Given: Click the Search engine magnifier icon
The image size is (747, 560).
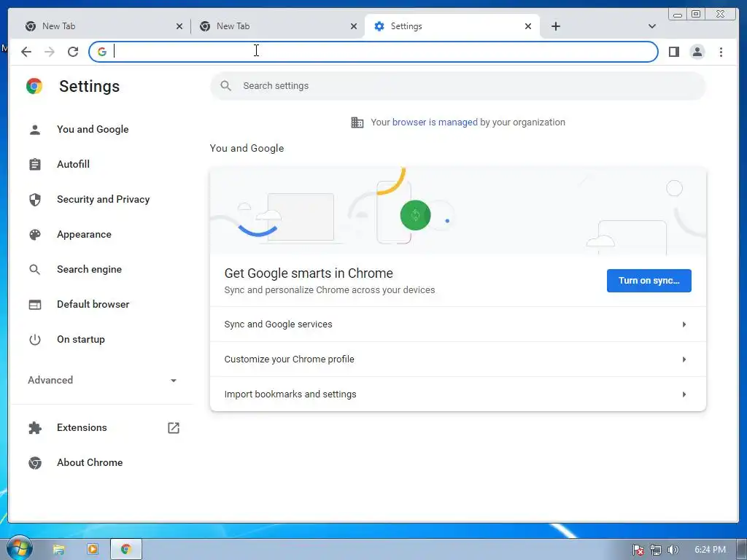Looking at the screenshot, I should (35, 270).
